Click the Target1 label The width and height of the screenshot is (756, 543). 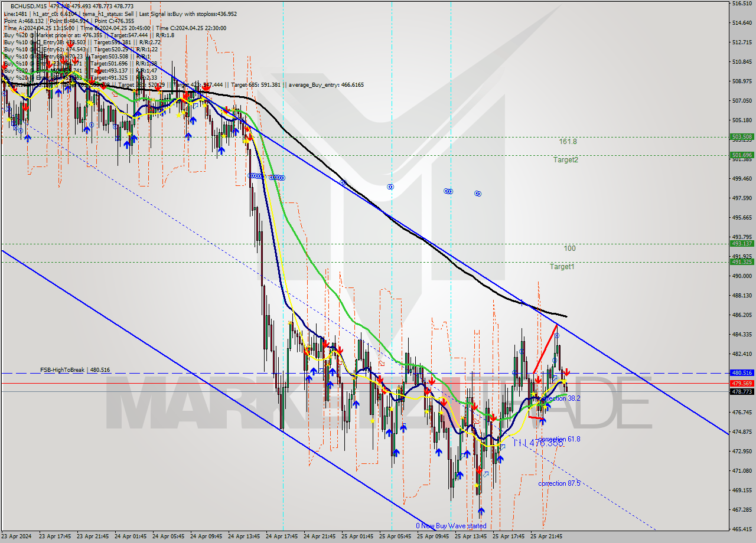[x=562, y=267]
